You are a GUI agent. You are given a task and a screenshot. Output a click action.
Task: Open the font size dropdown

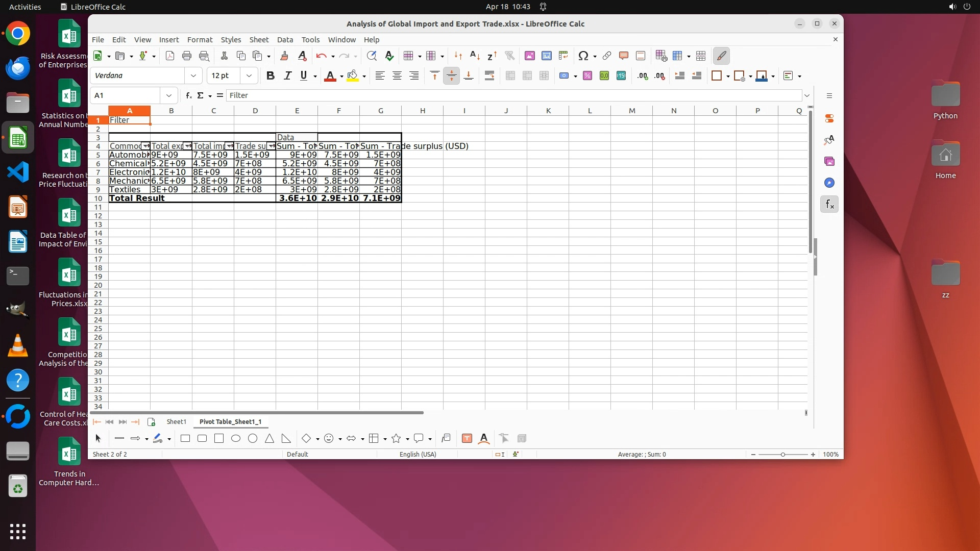click(x=249, y=76)
